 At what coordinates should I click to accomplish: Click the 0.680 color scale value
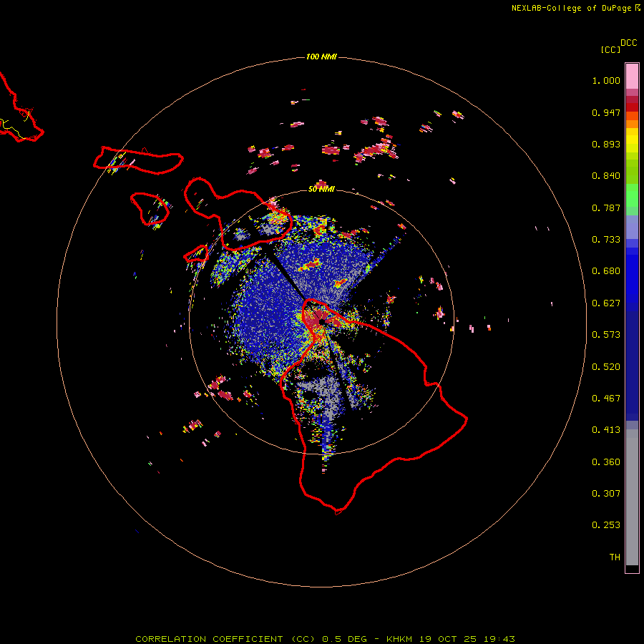pos(606,271)
